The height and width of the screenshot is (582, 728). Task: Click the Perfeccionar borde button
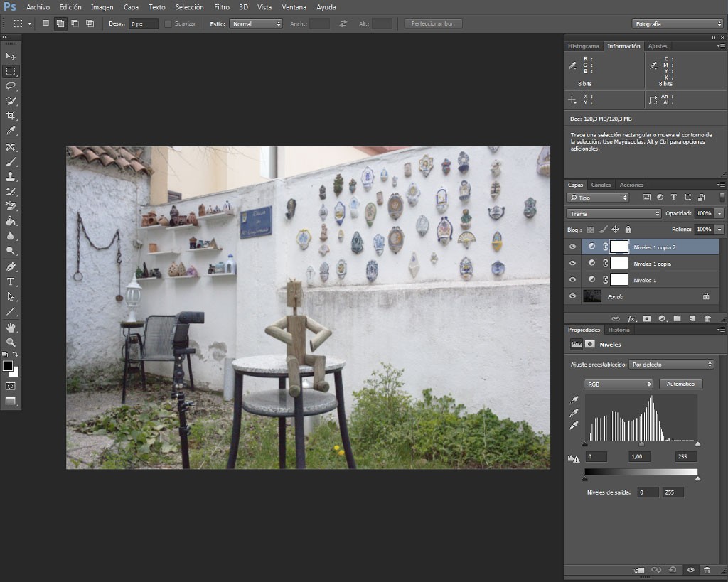pyautogui.click(x=433, y=23)
